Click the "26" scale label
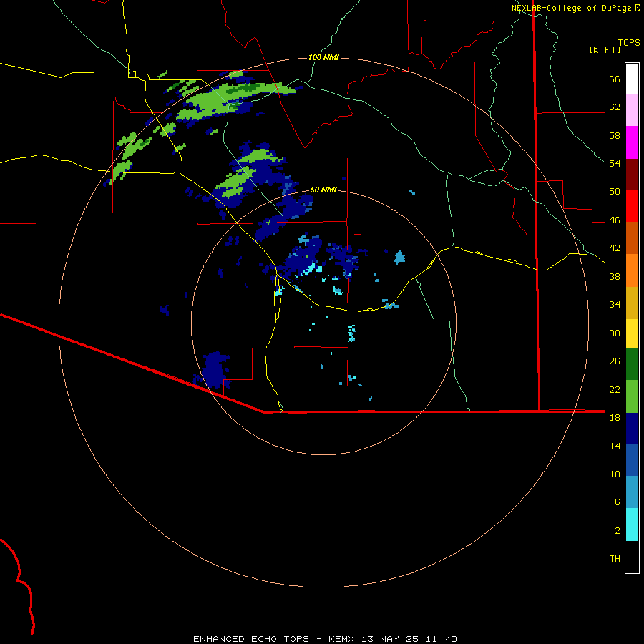The image size is (644, 644). (x=615, y=361)
